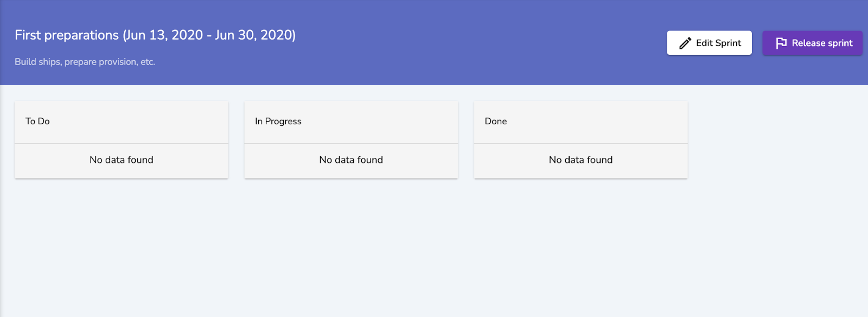Viewport: 868px width, 317px height.
Task: Click the sprint description 'Build ships, prepare provision'
Action: pos(85,62)
